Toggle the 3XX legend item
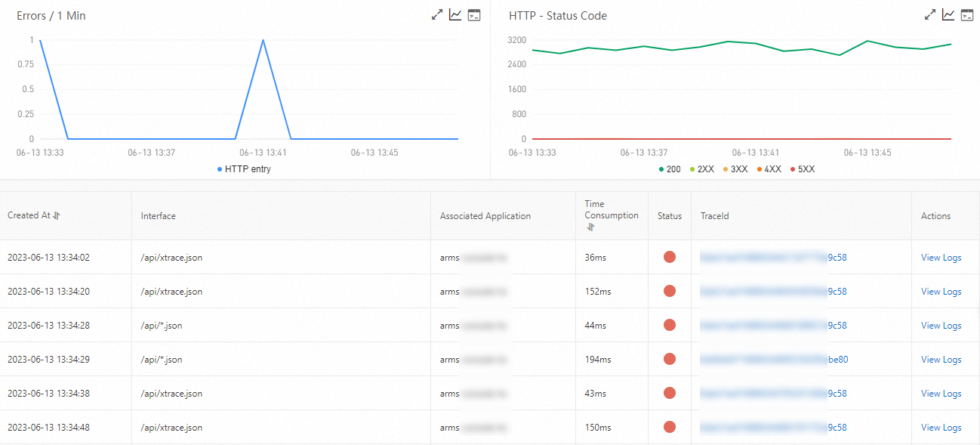The width and height of the screenshot is (980, 445). coord(735,169)
